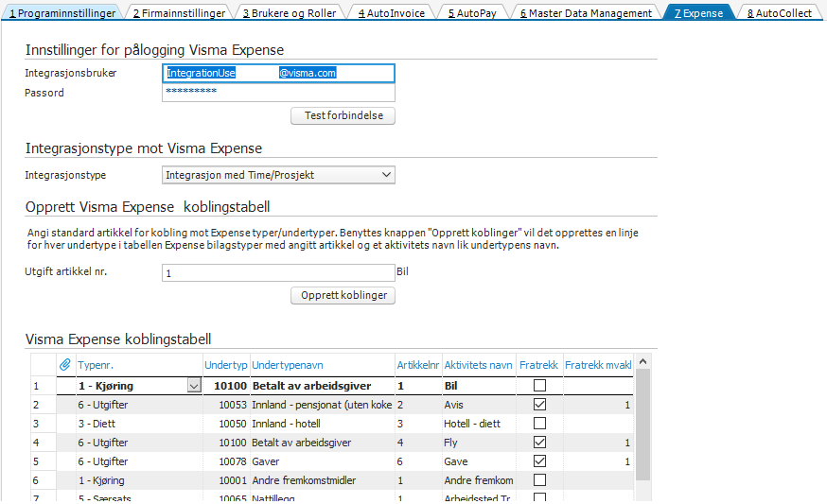The image size is (827, 504).
Task: Click the Aktivitets navn column header
Action: coord(478,365)
